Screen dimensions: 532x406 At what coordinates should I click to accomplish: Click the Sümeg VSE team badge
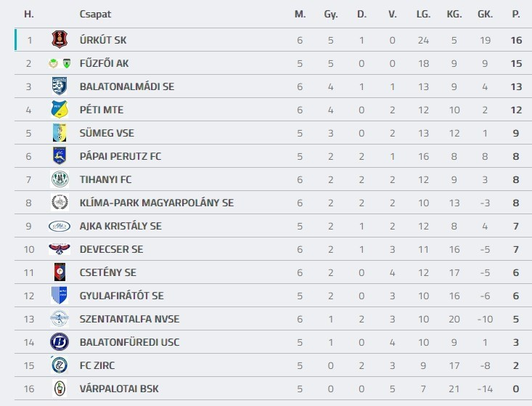(x=59, y=133)
